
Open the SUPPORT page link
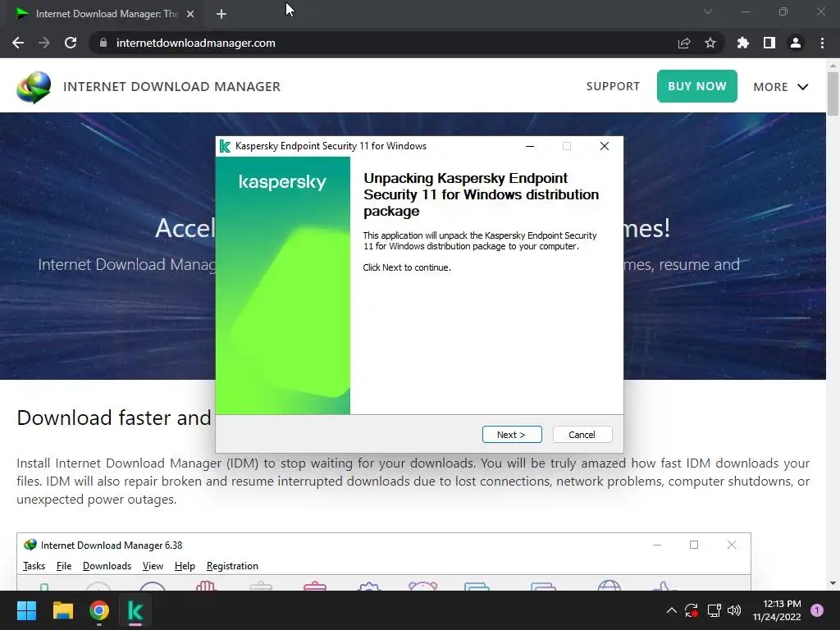tap(613, 86)
